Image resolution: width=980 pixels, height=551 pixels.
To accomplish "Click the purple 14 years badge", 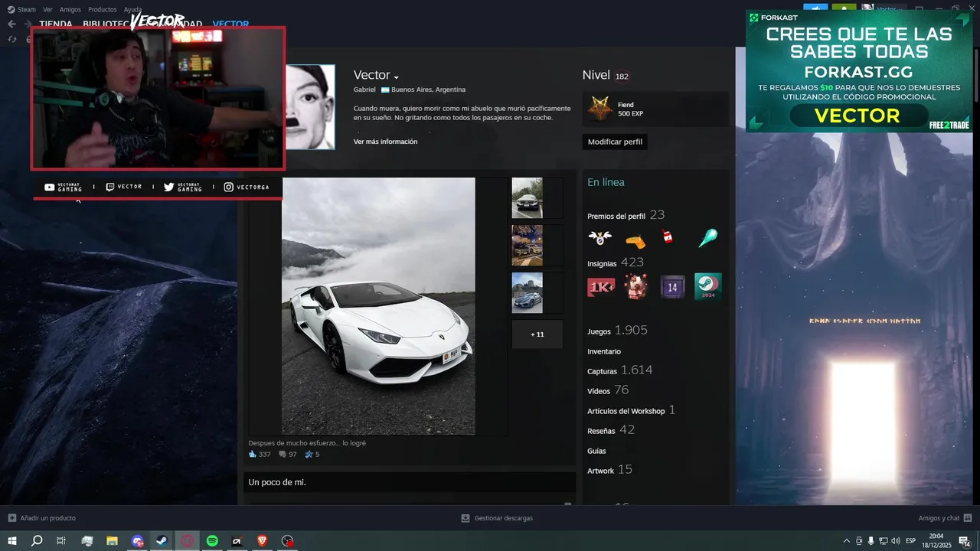I will click(x=672, y=287).
